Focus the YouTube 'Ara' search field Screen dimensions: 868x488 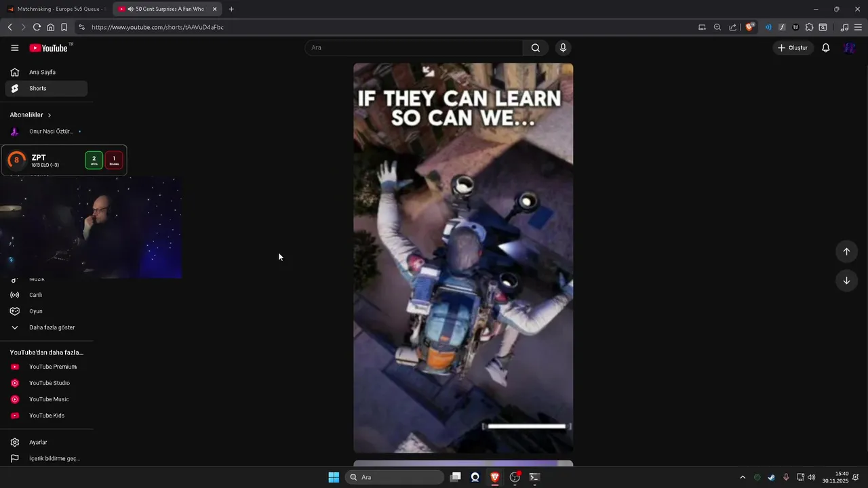pyautogui.click(x=414, y=48)
